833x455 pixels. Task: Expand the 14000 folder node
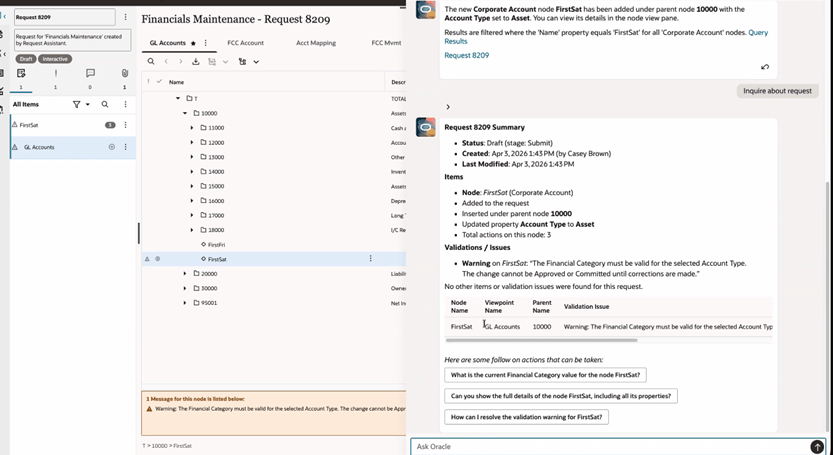[x=192, y=172]
